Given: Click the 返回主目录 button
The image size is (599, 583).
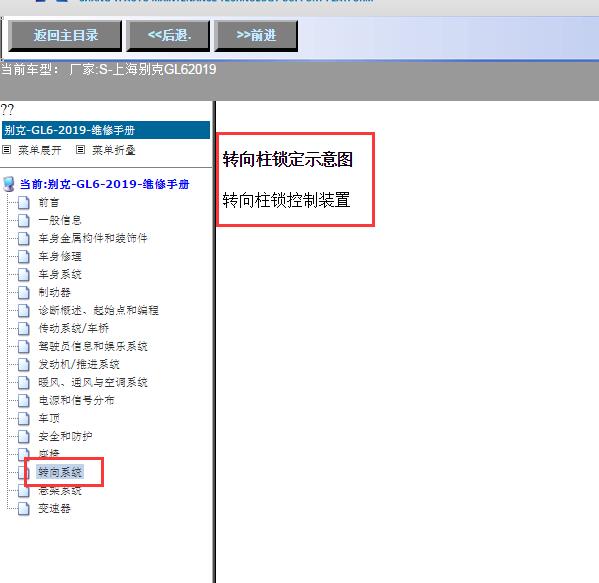Looking at the screenshot, I should coord(65,36).
